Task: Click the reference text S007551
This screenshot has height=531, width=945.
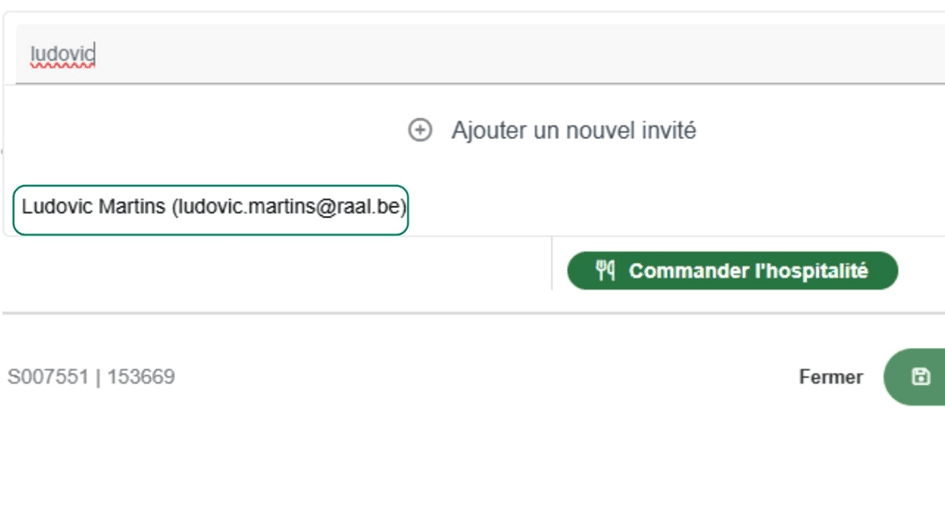Action: 47,377
